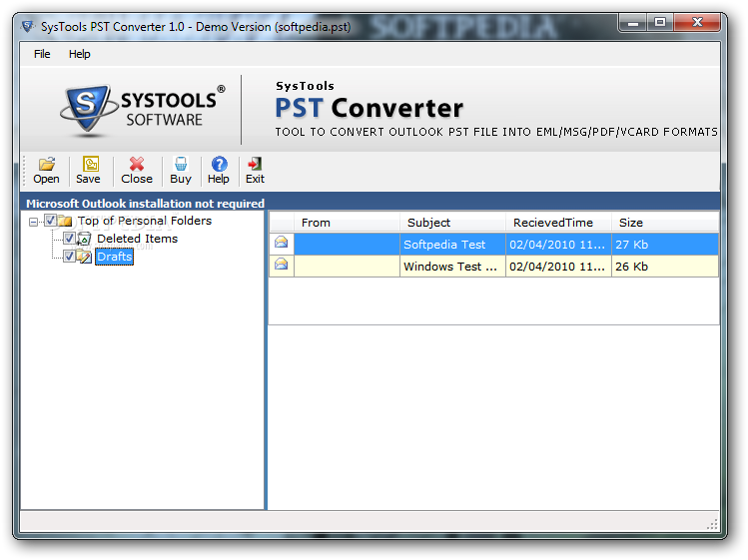Image resolution: width=748 pixels, height=560 pixels.
Task: Click received time of Softpedia Test row
Action: click(558, 245)
